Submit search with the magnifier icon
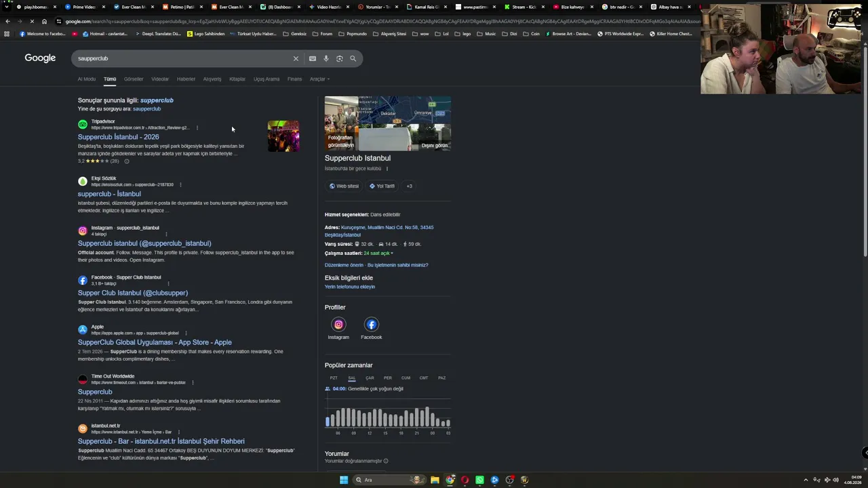The image size is (868, 488). click(x=353, y=58)
